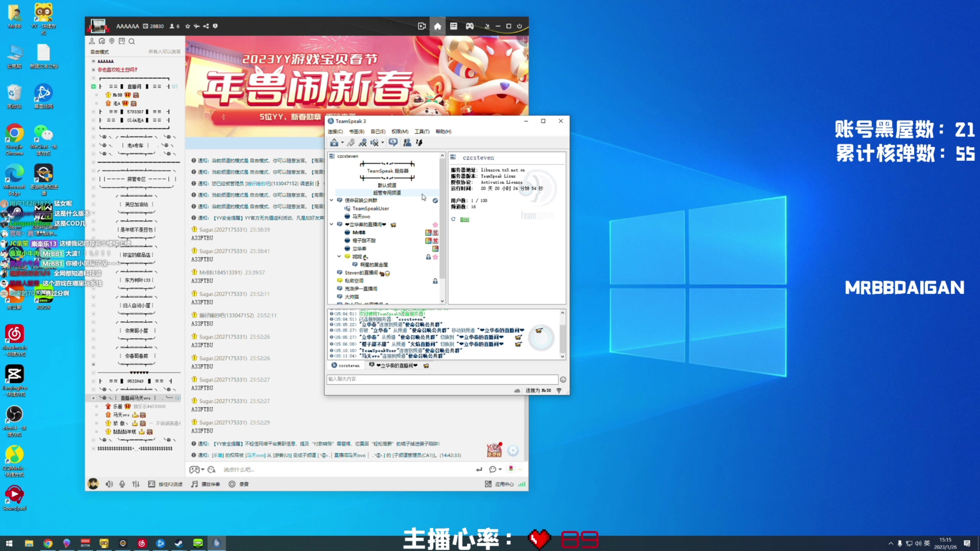The image size is (980, 551).
Task: Open dropdown next to TeamSpeak speaker mute
Action: coord(382,143)
